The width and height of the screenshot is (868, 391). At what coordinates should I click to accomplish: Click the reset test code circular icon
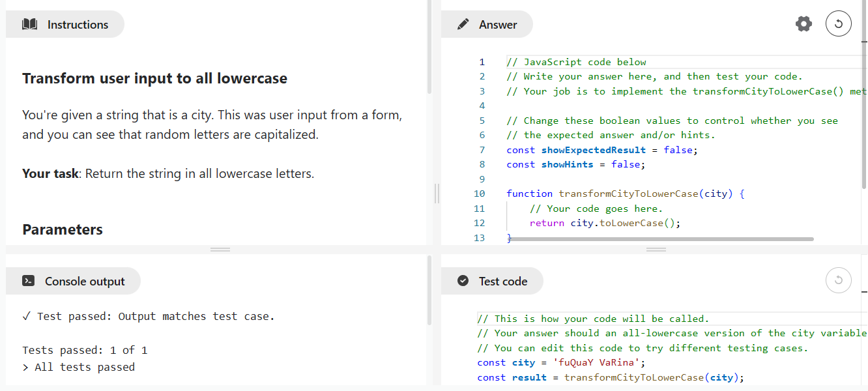[839, 280]
